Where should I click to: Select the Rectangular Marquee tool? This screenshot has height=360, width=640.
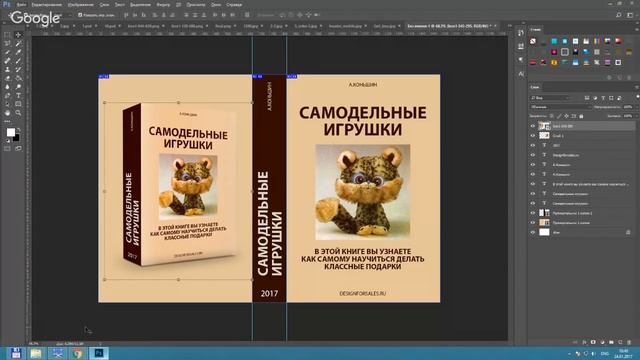coord(7,35)
